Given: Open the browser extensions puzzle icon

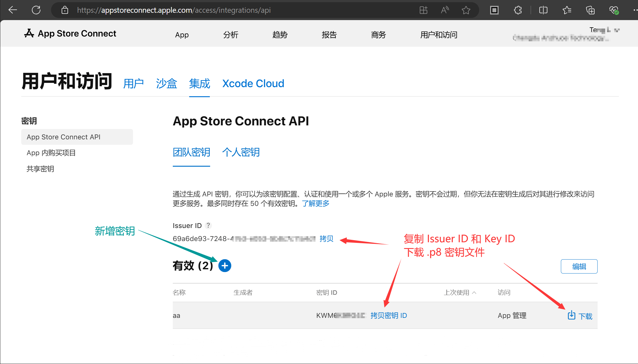Looking at the screenshot, I should pos(518,10).
